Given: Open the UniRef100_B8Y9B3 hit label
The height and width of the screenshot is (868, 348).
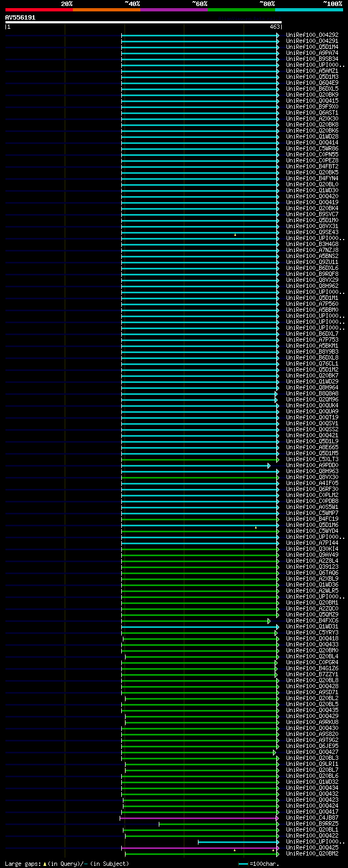Looking at the screenshot, I should (x=312, y=352).
